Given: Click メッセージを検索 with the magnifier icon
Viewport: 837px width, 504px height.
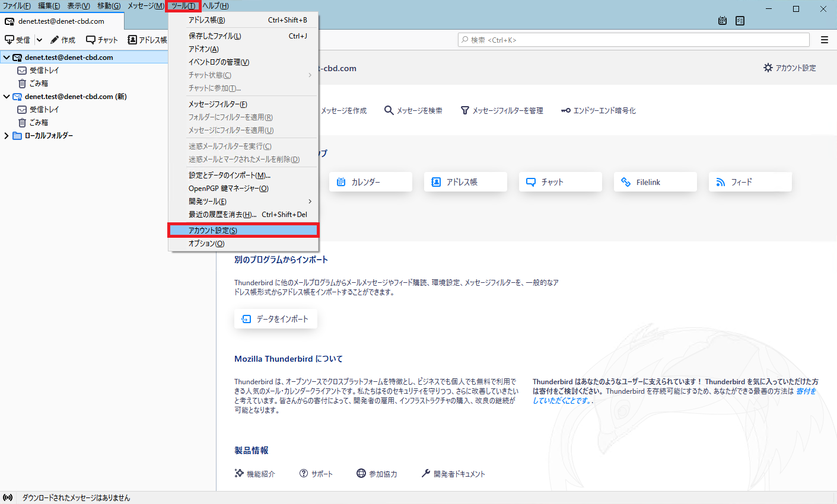Looking at the screenshot, I should [x=413, y=111].
